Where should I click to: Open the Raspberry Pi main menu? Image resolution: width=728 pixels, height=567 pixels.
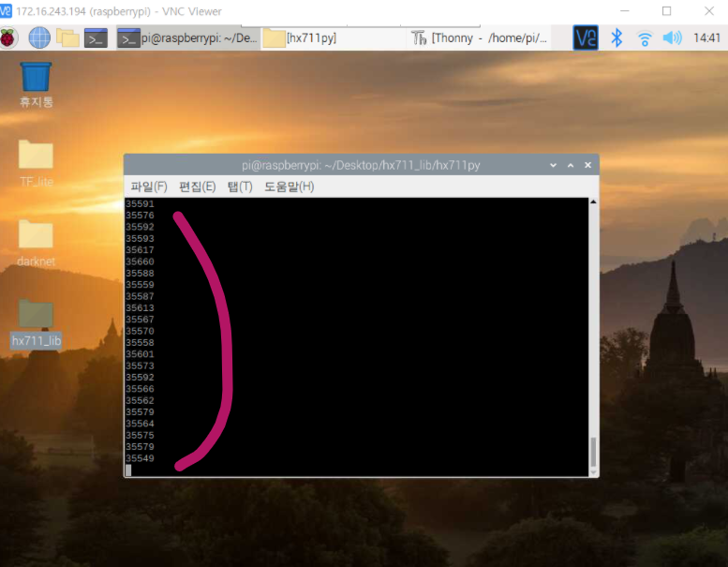[x=8, y=37]
